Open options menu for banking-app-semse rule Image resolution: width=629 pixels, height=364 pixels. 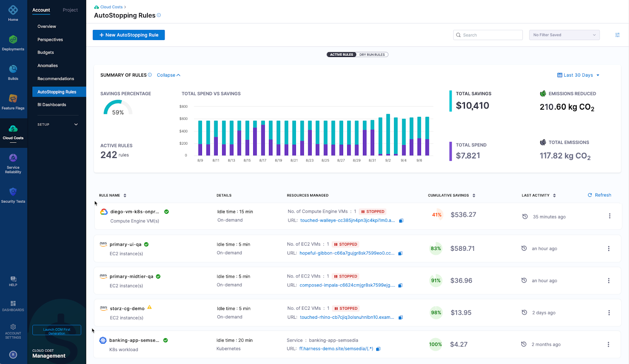click(x=608, y=344)
